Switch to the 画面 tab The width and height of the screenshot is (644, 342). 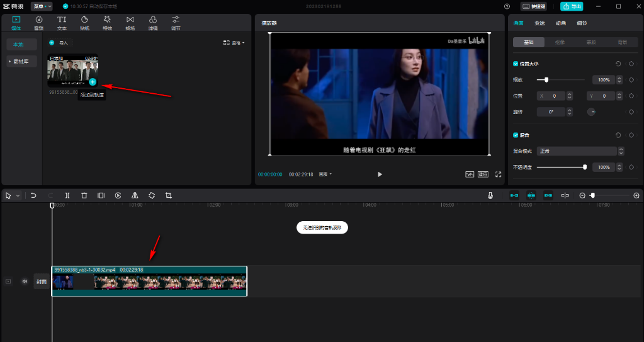click(x=518, y=23)
